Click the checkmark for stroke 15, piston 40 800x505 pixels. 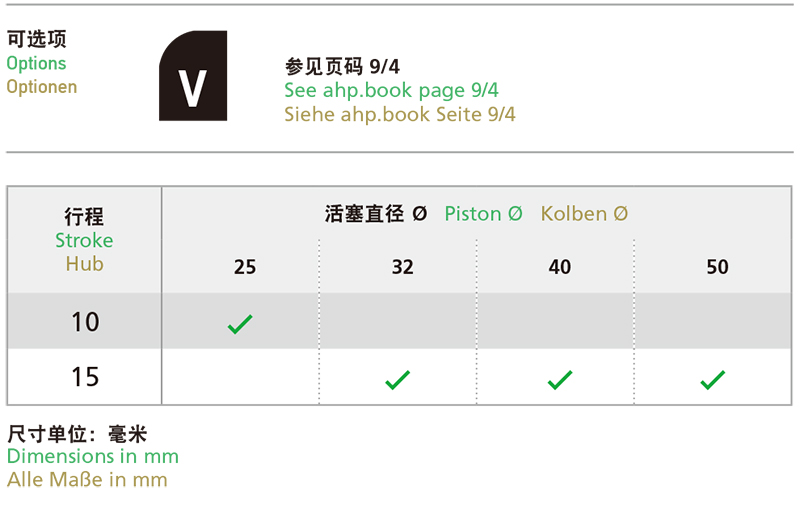pyautogui.click(x=560, y=380)
